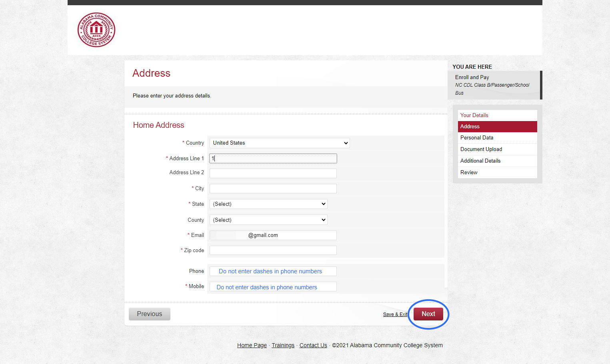Viewport: 610px width, 364px height.
Task: Click the ©2021 Alabama Community College System text
Action: (387, 345)
